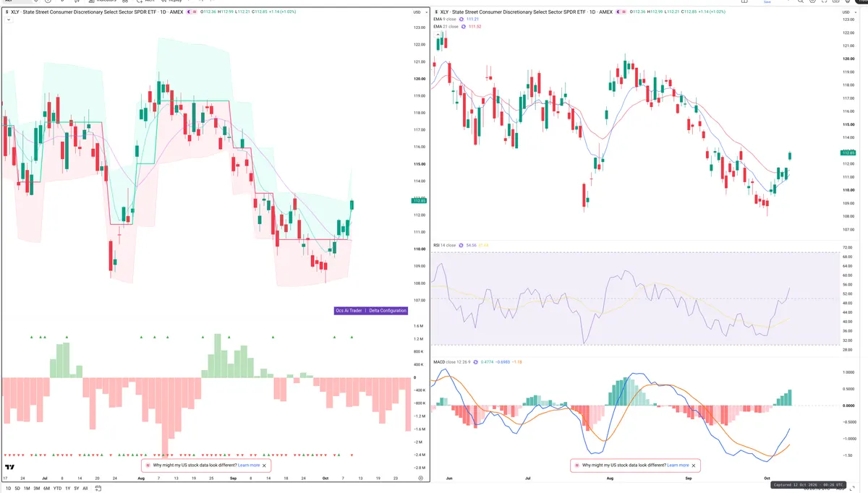
Task: Click Learn more link in right chart notice
Action: pyautogui.click(x=678, y=466)
